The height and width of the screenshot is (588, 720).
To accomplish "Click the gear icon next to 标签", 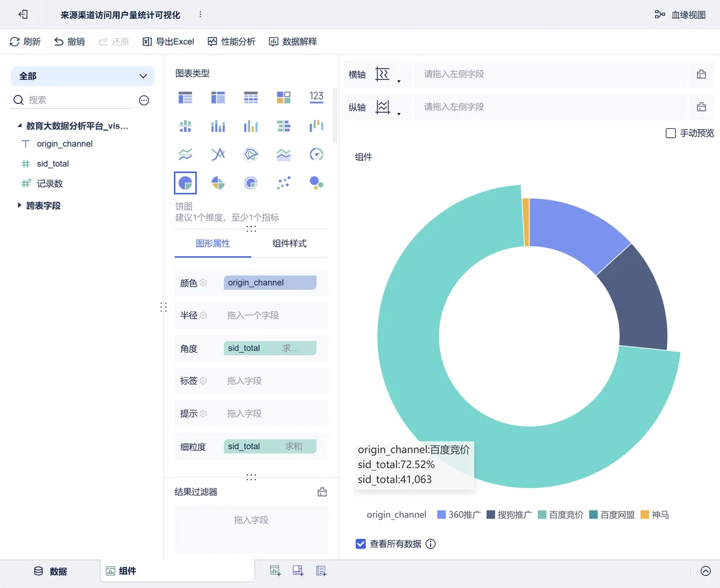I will click(x=204, y=381).
